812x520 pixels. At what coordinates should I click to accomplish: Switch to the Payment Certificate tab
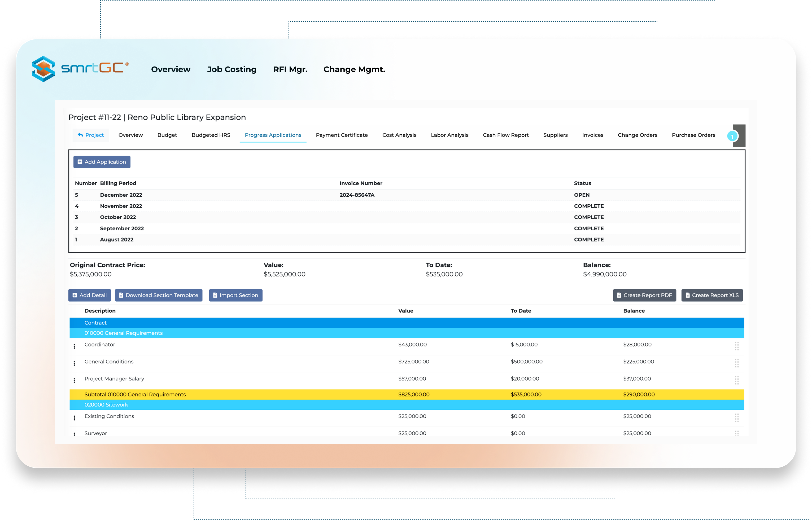pyautogui.click(x=342, y=135)
